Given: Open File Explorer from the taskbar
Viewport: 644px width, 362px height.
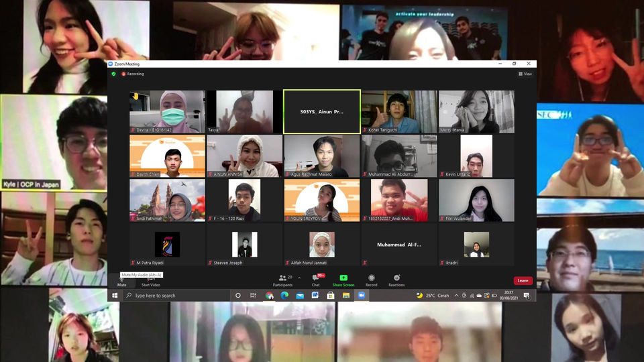Looking at the screenshot, I should click(346, 296).
